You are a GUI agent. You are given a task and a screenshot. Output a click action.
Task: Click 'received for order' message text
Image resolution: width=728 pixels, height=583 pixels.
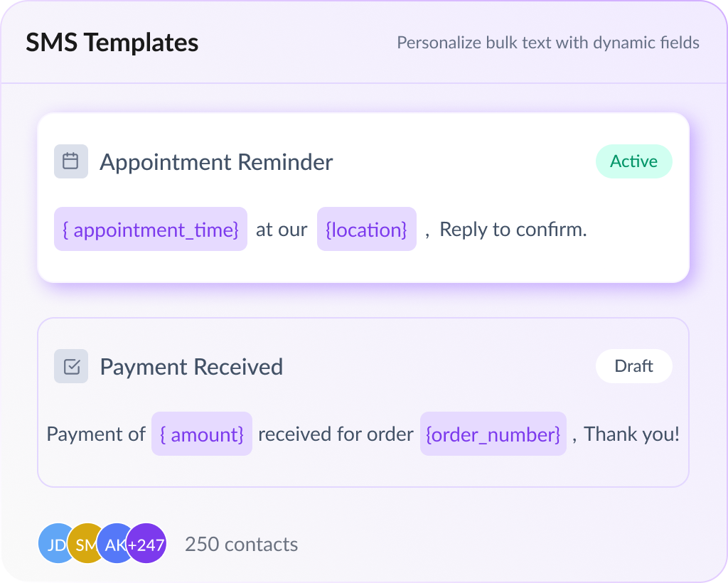[x=336, y=434]
